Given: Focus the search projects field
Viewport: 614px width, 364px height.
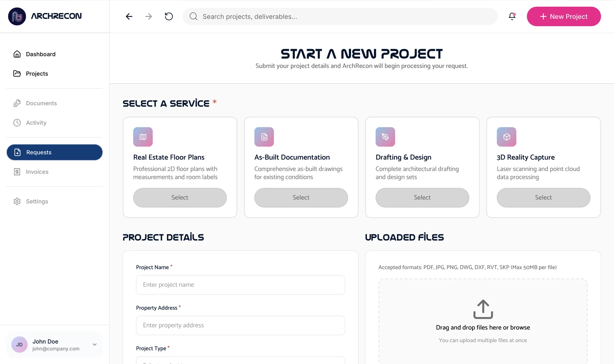Looking at the screenshot, I should [340, 16].
